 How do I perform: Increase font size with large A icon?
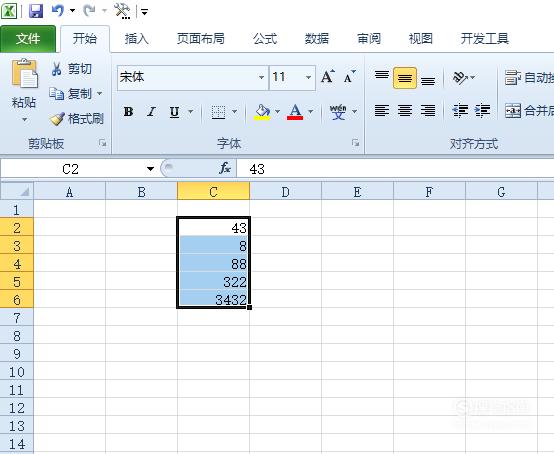point(328,77)
